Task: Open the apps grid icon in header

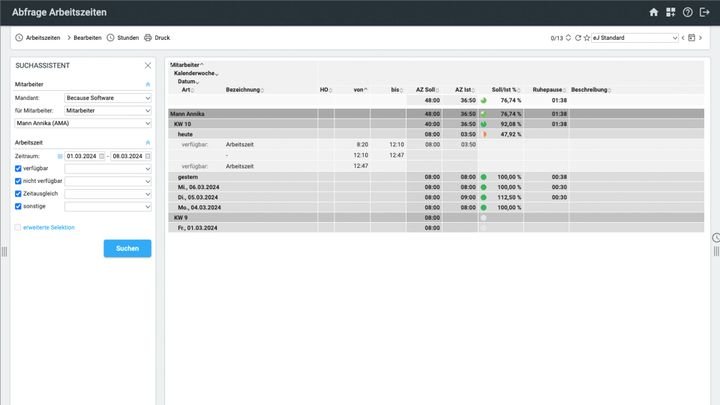Action: pos(671,12)
